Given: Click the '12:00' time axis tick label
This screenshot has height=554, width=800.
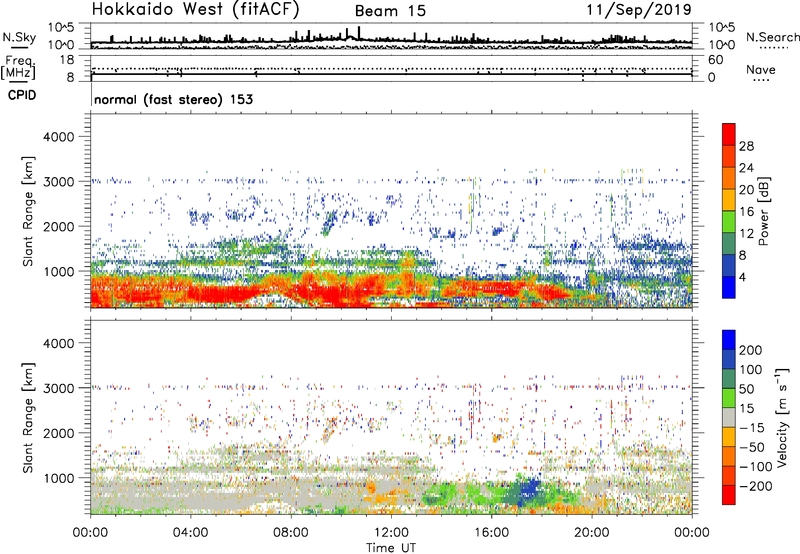Looking at the screenshot, I should coord(391,533).
